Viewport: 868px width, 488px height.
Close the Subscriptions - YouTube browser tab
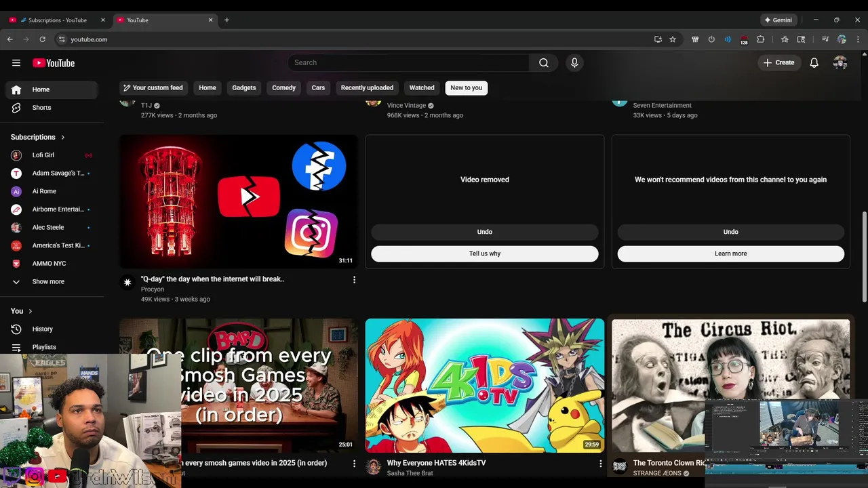pos(102,20)
